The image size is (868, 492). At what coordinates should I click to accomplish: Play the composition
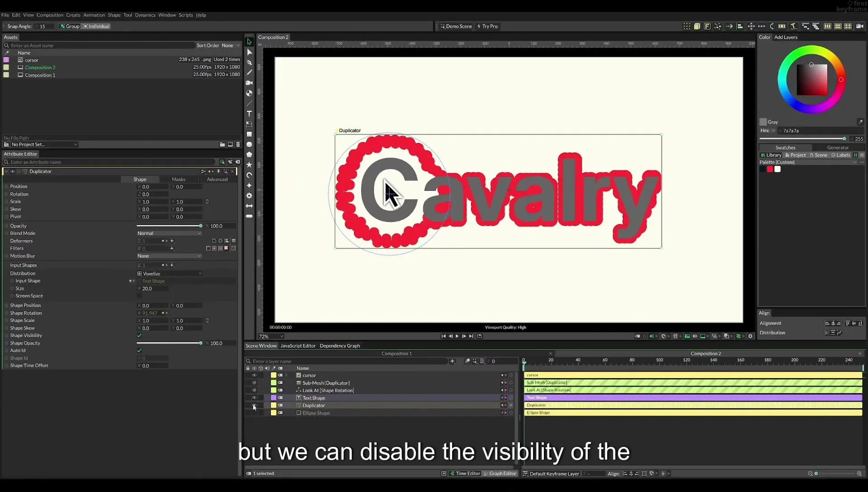click(x=457, y=336)
